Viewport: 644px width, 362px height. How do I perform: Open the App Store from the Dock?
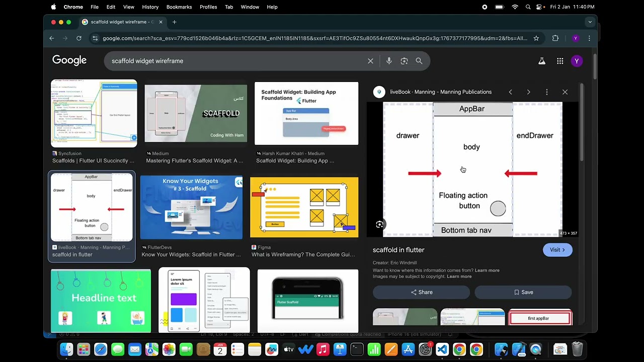tap(408, 349)
